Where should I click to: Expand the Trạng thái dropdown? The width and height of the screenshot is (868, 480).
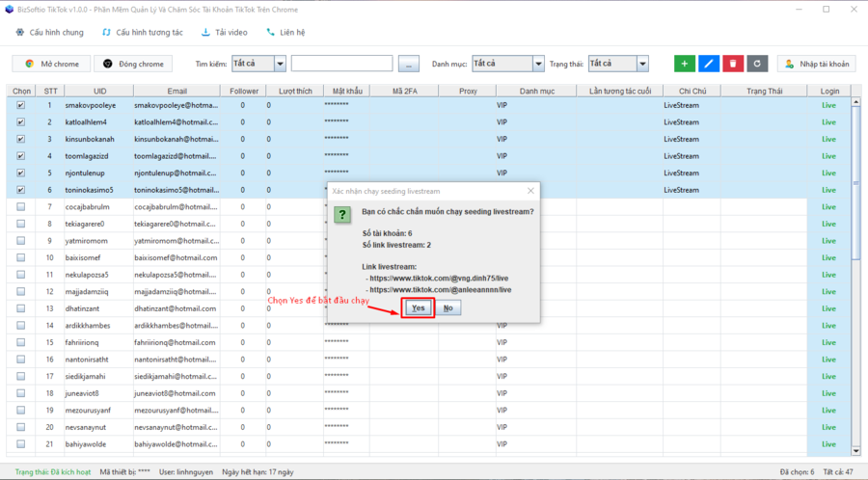click(642, 64)
